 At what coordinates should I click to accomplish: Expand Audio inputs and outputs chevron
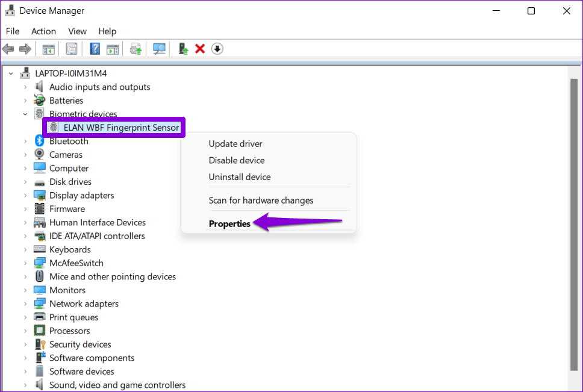coord(25,87)
